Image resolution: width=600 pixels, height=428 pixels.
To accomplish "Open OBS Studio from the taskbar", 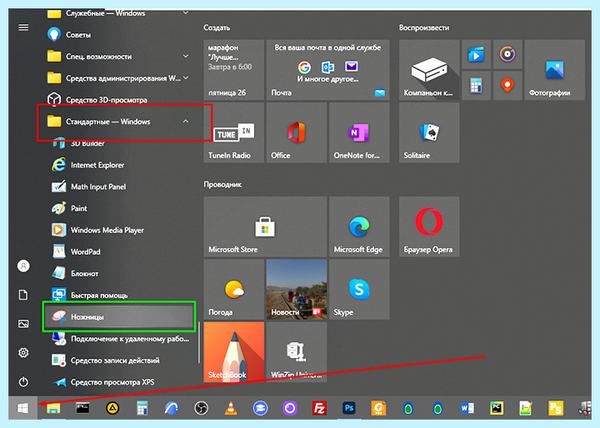I will pos(201,408).
